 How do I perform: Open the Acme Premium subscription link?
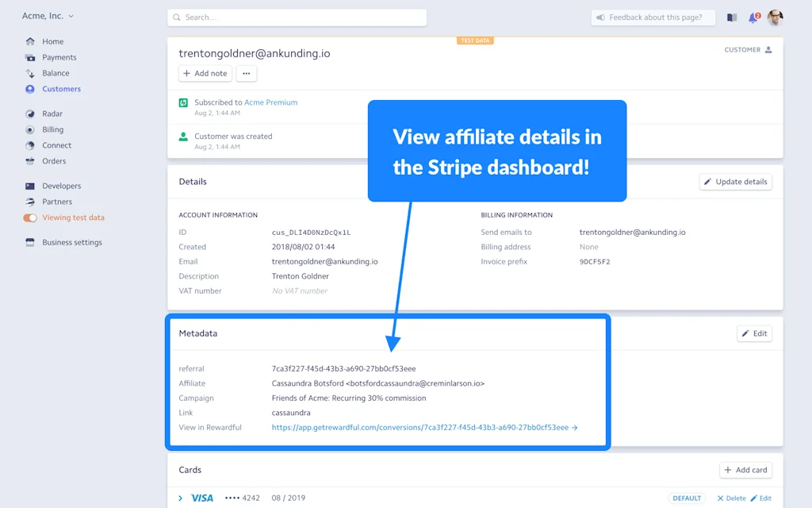click(270, 102)
